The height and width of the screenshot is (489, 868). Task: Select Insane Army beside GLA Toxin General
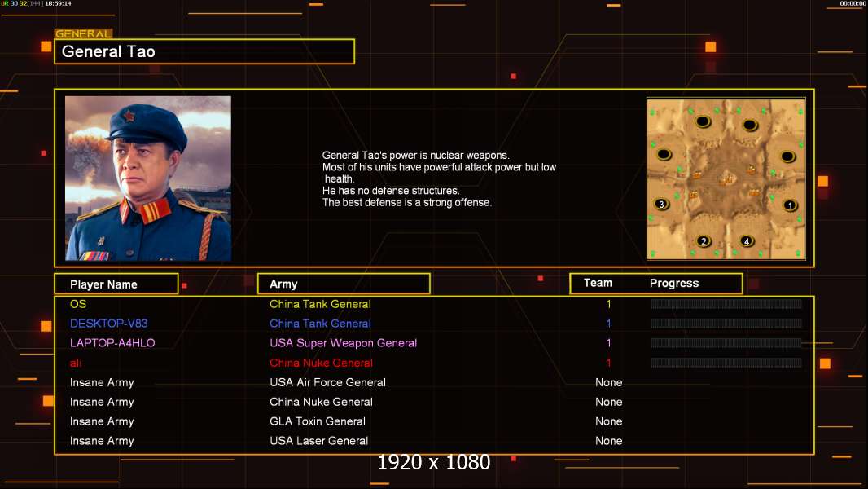click(102, 422)
